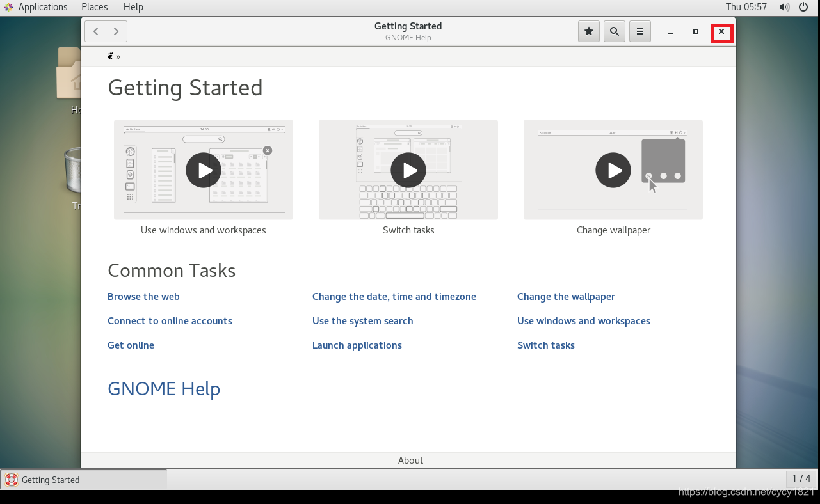Viewport: 820px width, 504px height.
Task: Click the About link at the bottom
Action: 410,461
